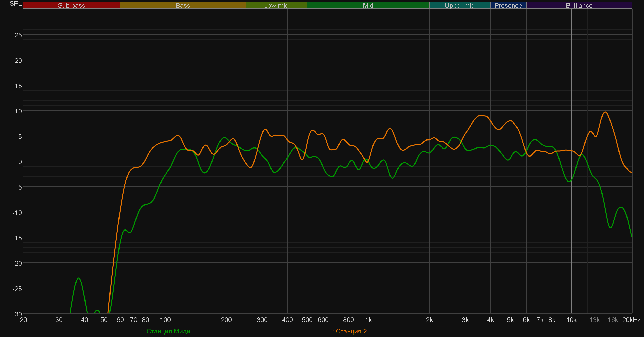Click the green Станция Миди legend label
This screenshot has width=644, height=337.
click(168, 331)
